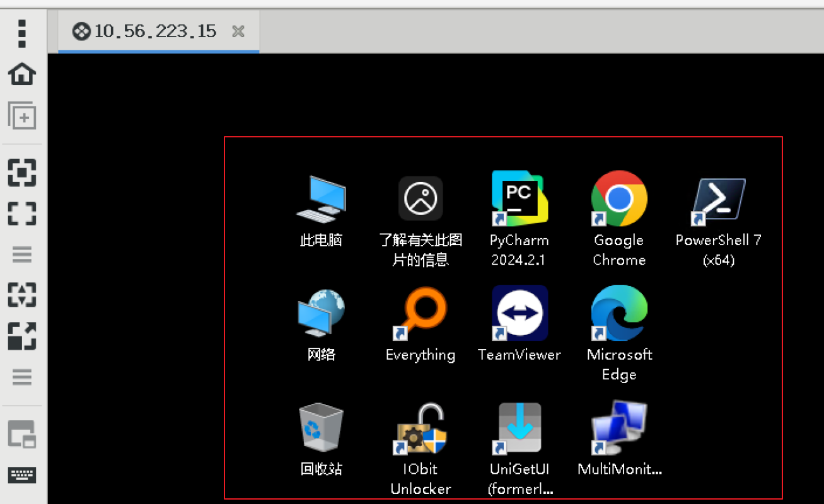824x504 pixels.
Task: Select the UniGetUI desktop shortcut
Action: tap(519, 428)
